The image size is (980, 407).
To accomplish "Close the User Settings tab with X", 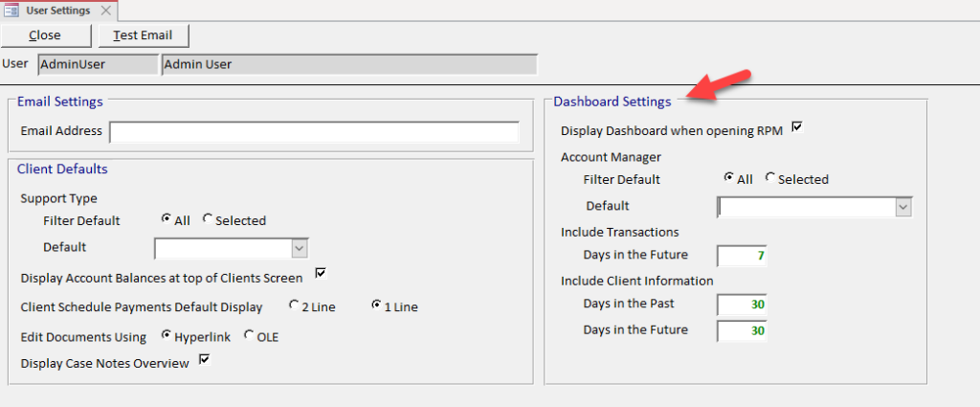I will click(x=106, y=11).
